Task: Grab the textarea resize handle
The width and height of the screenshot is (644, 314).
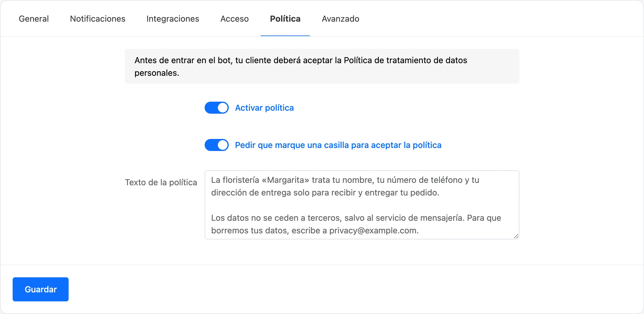Action: 516,236
